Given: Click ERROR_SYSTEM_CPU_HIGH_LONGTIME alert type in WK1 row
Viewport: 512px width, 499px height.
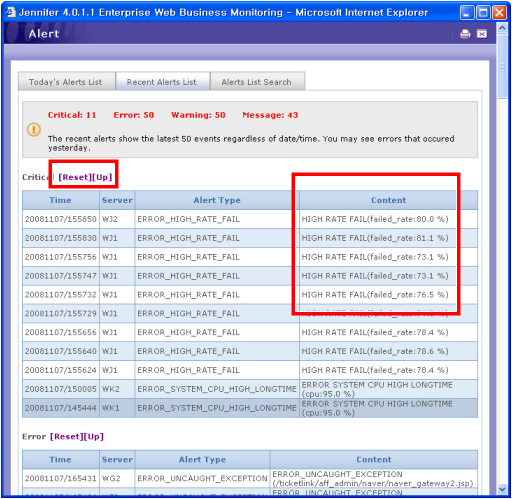Looking at the screenshot, I should tap(217, 408).
